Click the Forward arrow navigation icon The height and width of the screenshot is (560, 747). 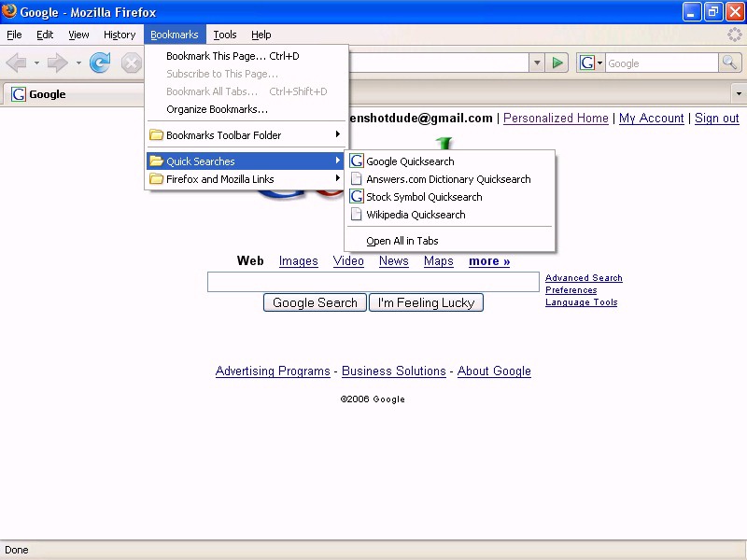(58, 63)
